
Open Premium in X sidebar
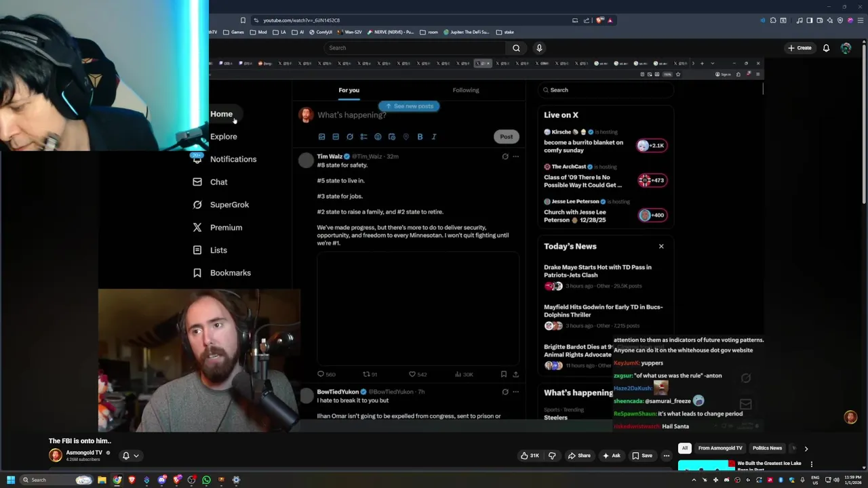pyautogui.click(x=218, y=228)
